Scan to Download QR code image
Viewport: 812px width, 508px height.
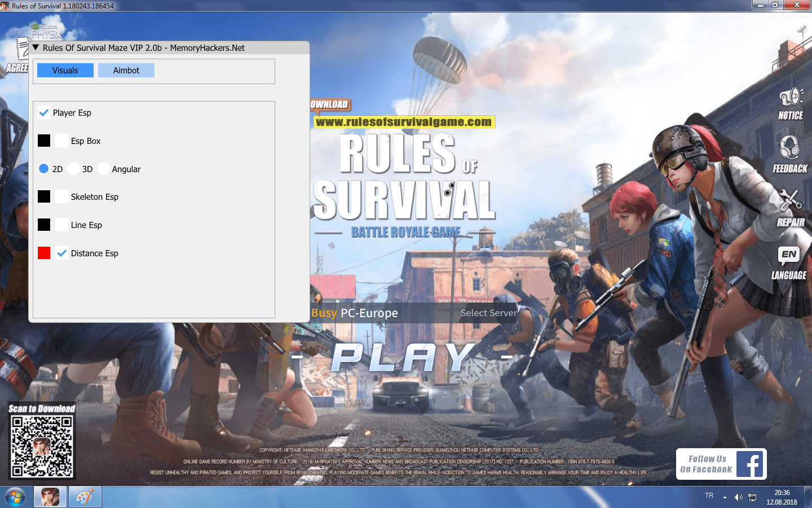point(42,446)
